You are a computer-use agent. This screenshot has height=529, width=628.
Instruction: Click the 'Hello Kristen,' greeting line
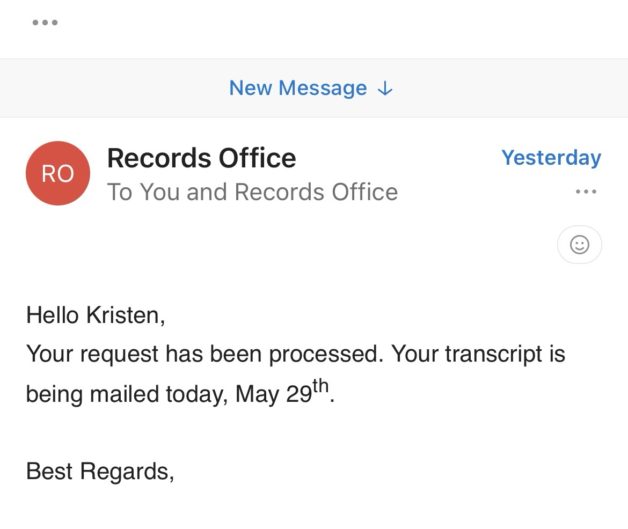(95, 316)
